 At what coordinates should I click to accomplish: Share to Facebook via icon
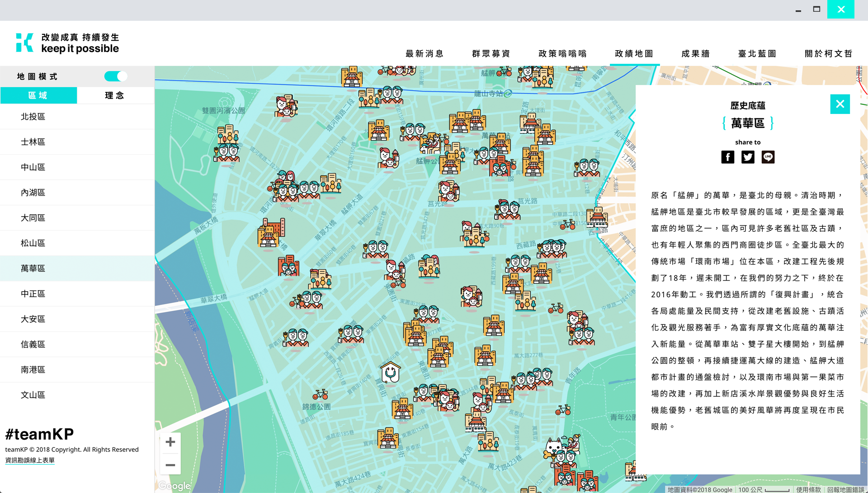727,157
